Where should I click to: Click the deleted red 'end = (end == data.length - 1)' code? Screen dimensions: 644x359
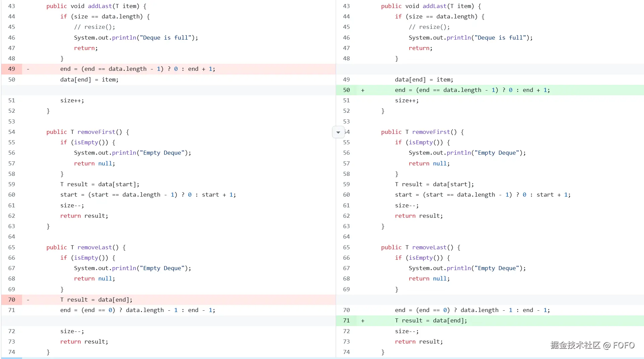point(112,69)
